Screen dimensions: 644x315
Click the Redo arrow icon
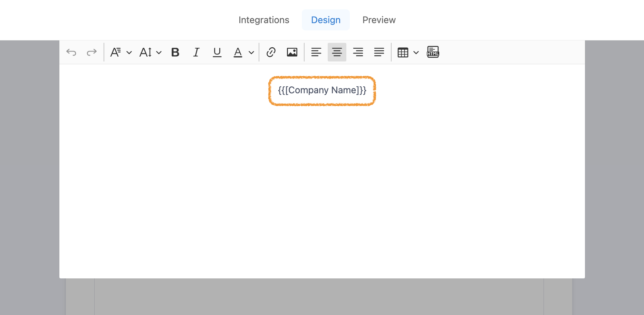pyautogui.click(x=92, y=52)
